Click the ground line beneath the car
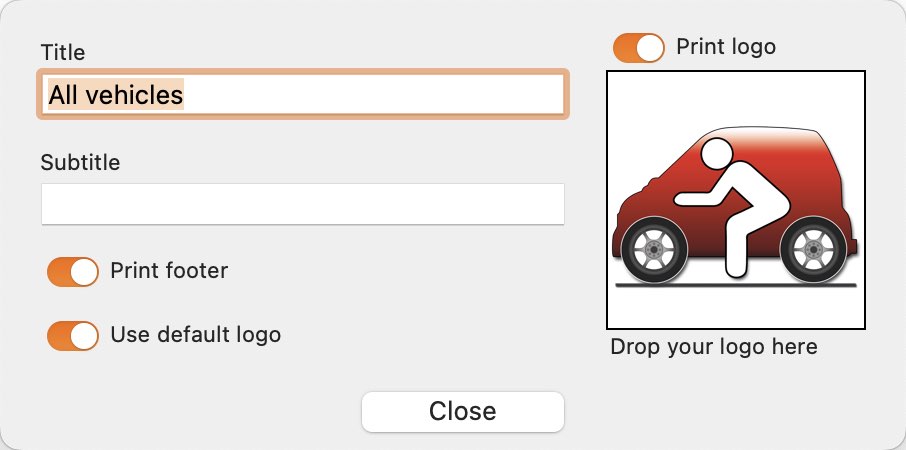 click(736, 285)
